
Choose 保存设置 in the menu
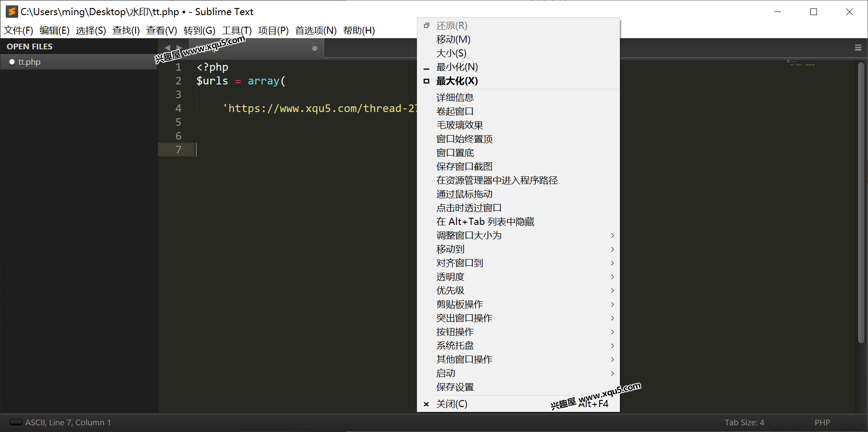point(518,387)
